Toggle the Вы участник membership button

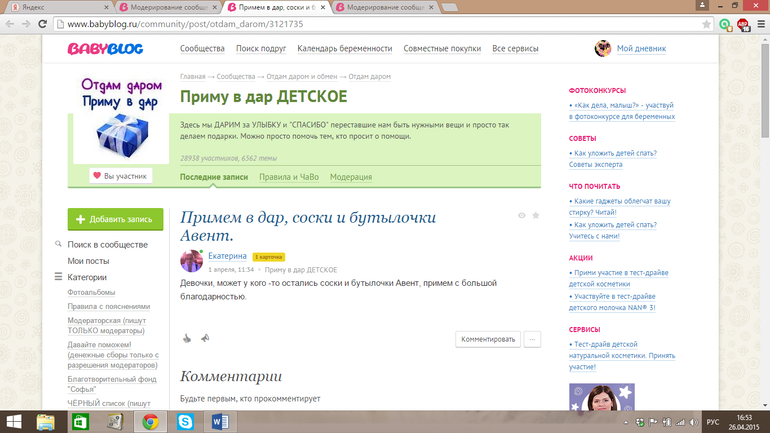[x=120, y=176]
